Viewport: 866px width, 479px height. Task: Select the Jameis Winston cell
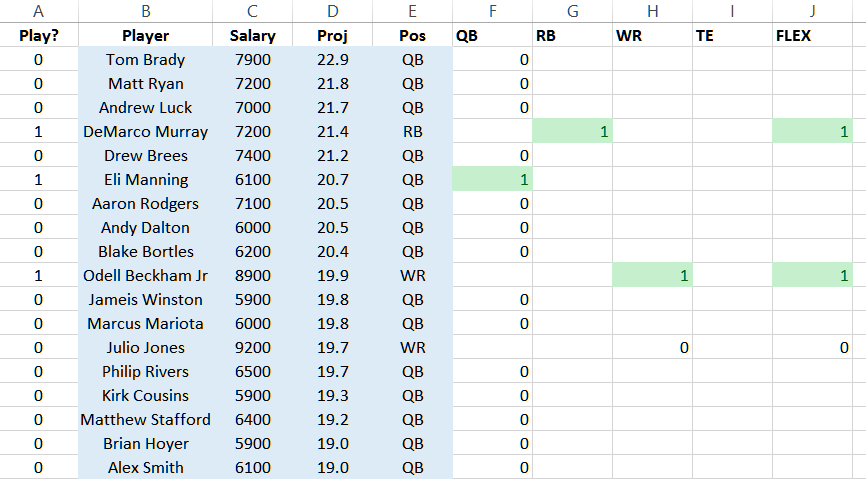click(x=145, y=299)
